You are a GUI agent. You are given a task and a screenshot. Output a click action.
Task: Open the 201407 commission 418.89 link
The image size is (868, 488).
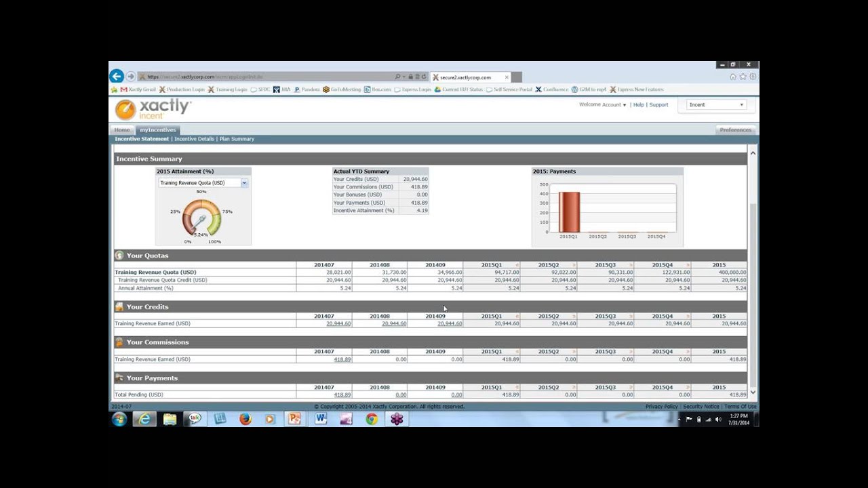pos(342,359)
